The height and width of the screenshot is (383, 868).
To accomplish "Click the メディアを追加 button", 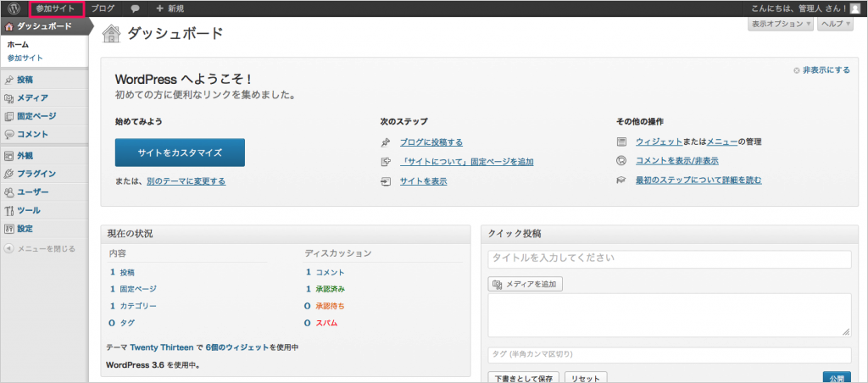I will (x=526, y=284).
